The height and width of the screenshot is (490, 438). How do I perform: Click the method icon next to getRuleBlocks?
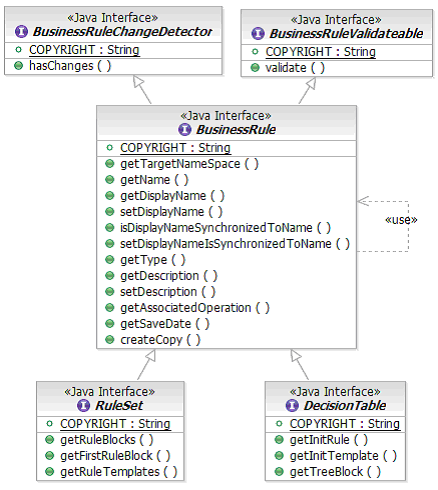click(x=50, y=440)
